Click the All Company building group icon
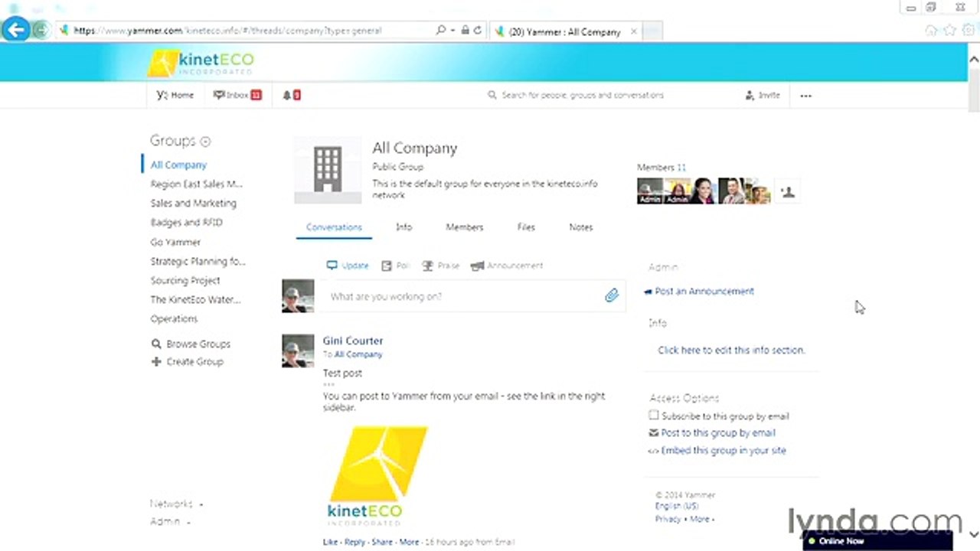Image resolution: width=980 pixels, height=551 pixels. click(328, 171)
